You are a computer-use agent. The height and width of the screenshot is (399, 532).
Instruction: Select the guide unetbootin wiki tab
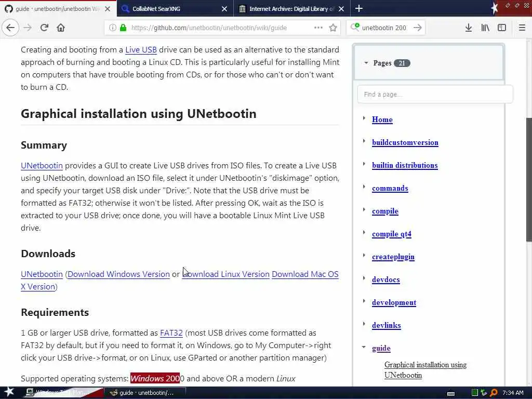[x=58, y=9]
